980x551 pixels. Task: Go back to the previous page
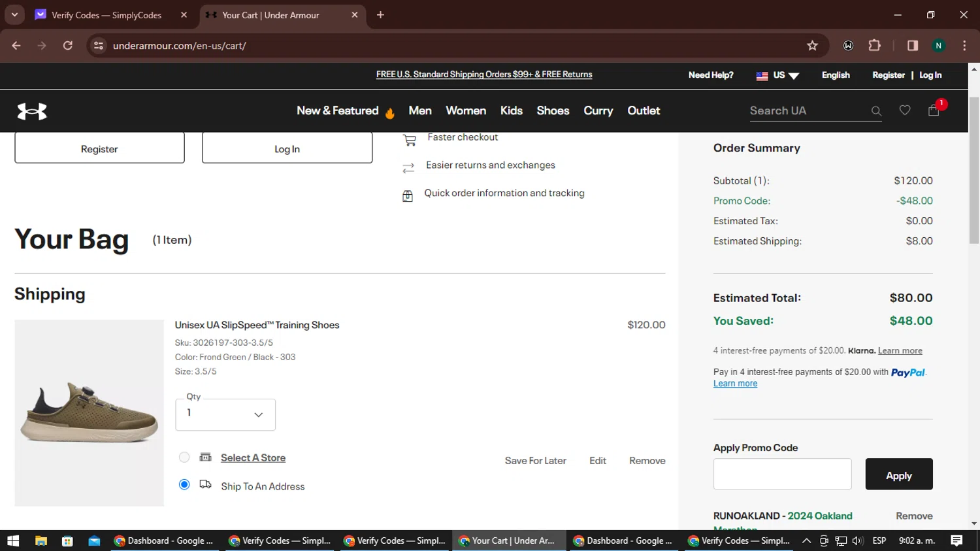[x=16, y=45]
